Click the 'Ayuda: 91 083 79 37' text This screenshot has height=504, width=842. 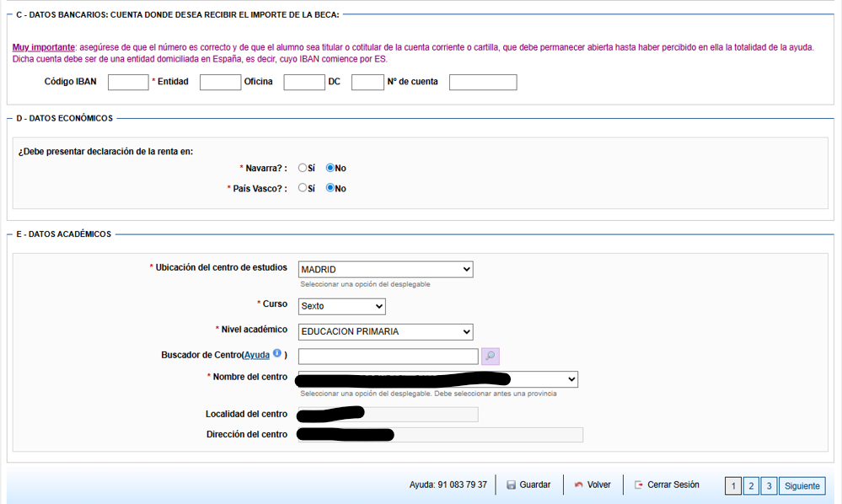pos(448,485)
